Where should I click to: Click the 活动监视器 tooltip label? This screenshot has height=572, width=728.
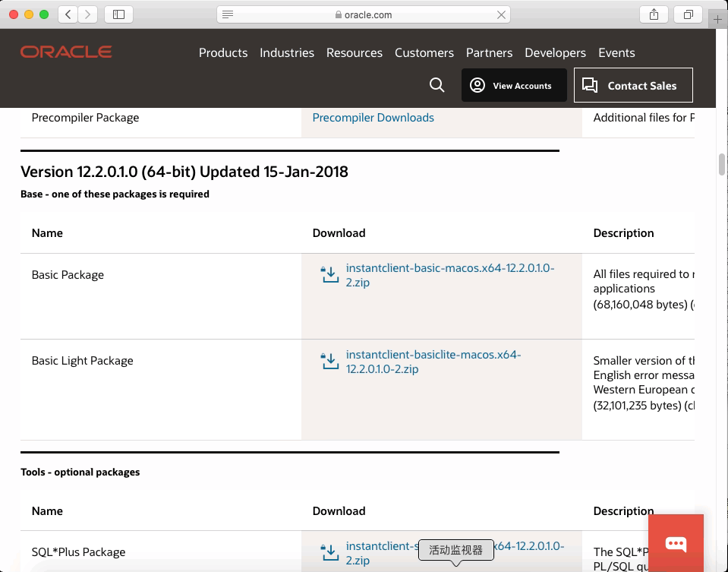click(456, 550)
